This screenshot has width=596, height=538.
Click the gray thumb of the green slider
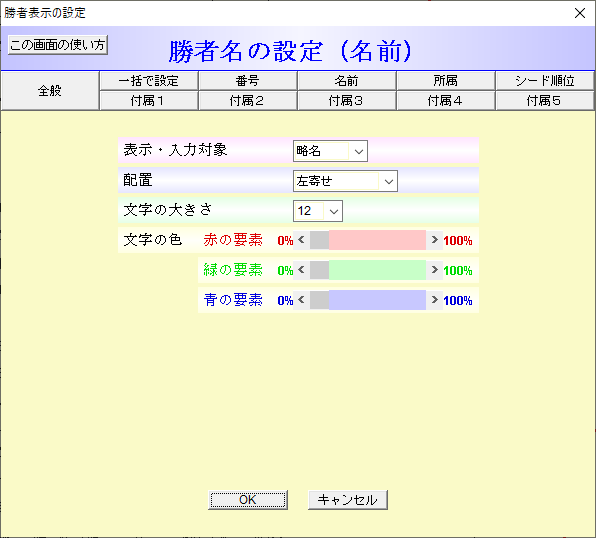click(x=319, y=270)
